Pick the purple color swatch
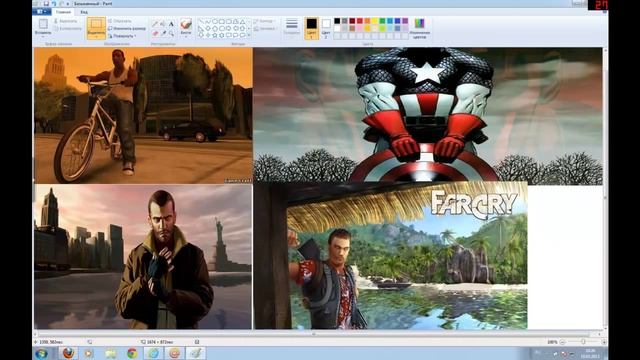 click(405, 21)
